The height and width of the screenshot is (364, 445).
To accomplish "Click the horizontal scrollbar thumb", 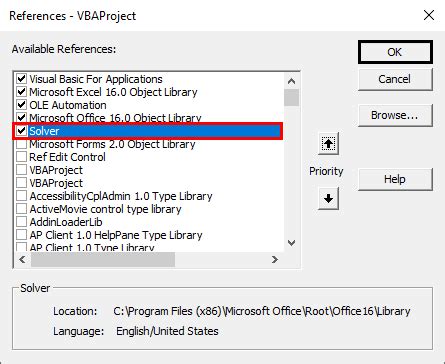I will click(103, 259).
